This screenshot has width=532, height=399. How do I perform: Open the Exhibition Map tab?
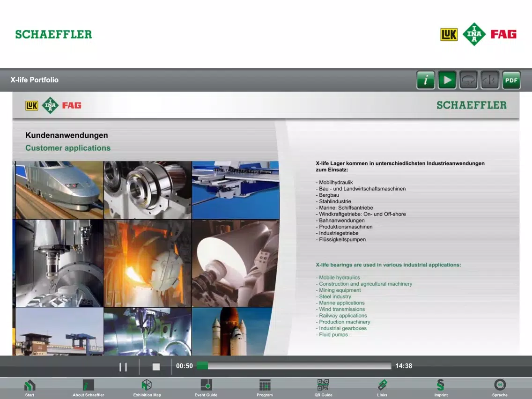point(147,388)
